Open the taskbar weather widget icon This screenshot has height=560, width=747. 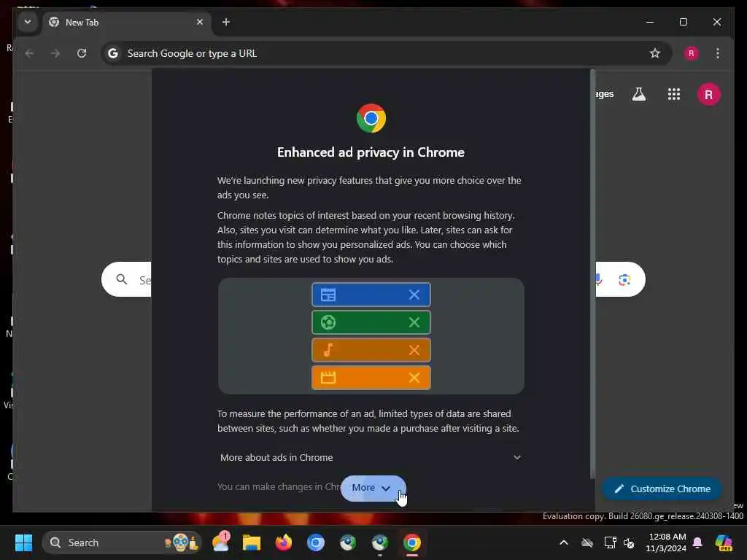pyautogui.click(x=220, y=542)
